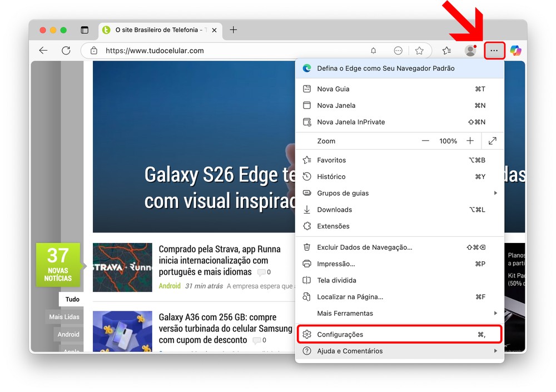556x392 pixels.
Task: Open Nova Janela InPrivate
Action: click(x=400, y=122)
